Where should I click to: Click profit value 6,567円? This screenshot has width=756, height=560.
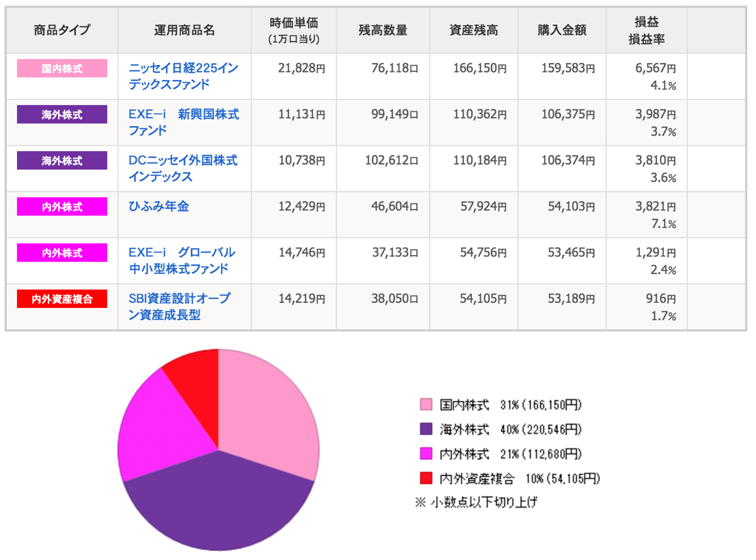[x=656, y=68]
